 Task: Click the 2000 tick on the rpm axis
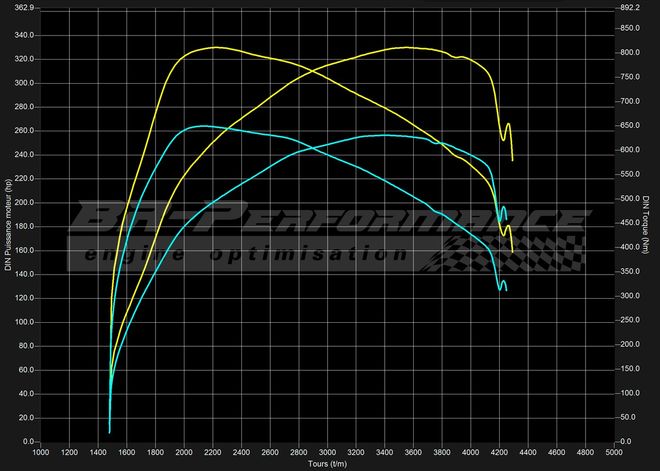184,451
